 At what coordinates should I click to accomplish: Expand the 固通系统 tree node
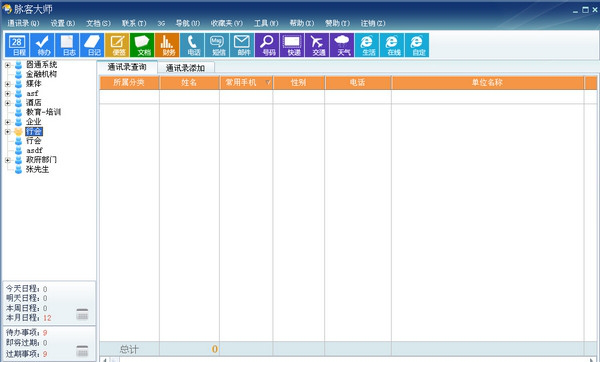pos(8,65)
